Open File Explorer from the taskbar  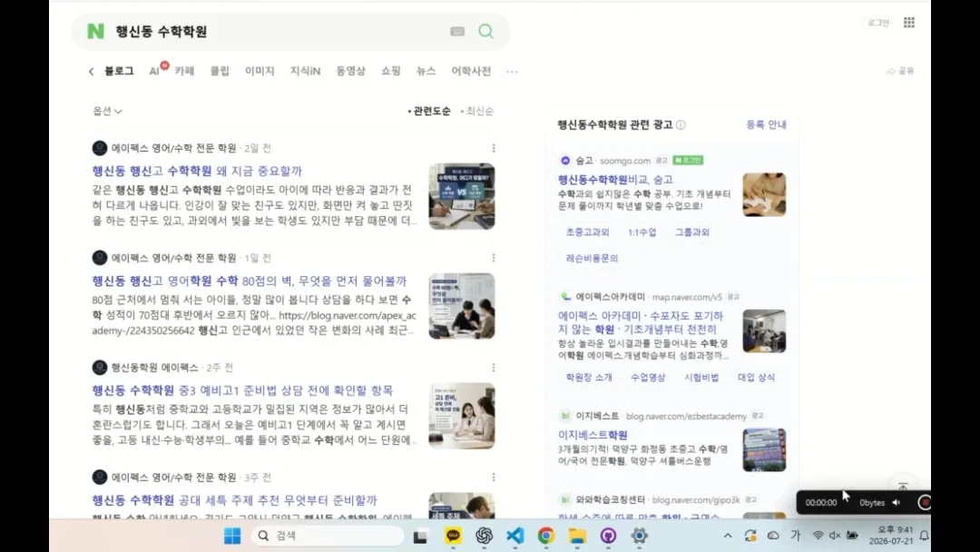point(577,536)
